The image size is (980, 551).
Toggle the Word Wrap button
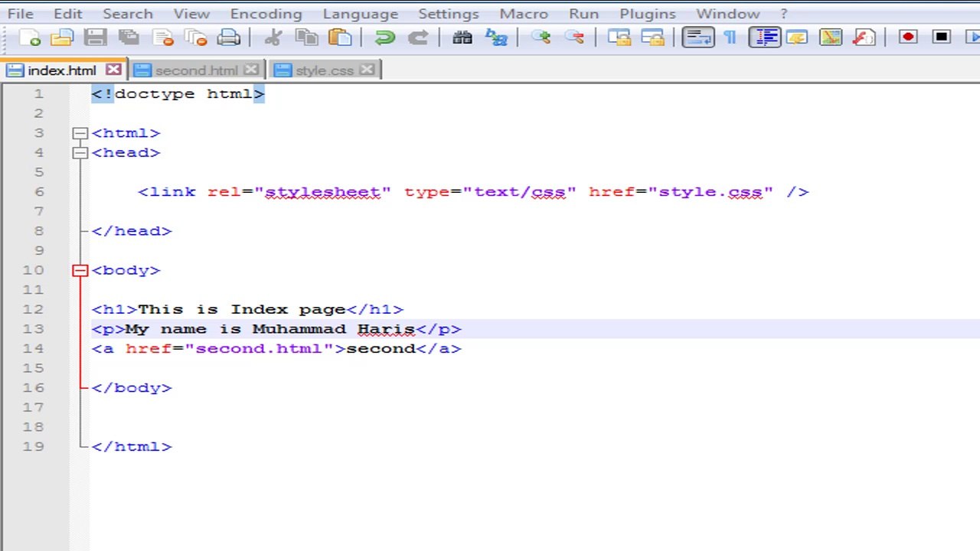click(x=697, y=37)
